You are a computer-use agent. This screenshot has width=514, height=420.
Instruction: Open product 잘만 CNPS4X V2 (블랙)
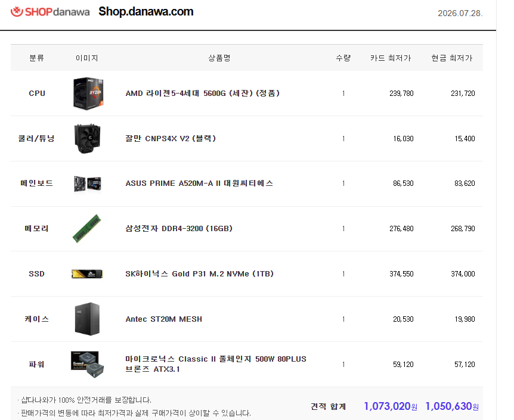coord(171,139)
